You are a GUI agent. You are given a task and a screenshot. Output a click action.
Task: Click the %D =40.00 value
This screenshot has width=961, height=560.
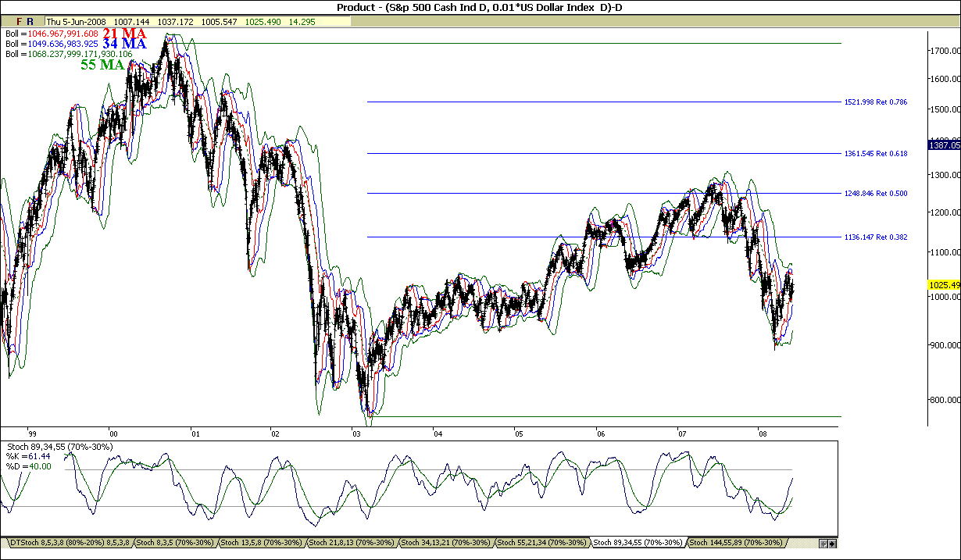click(29, 466)
